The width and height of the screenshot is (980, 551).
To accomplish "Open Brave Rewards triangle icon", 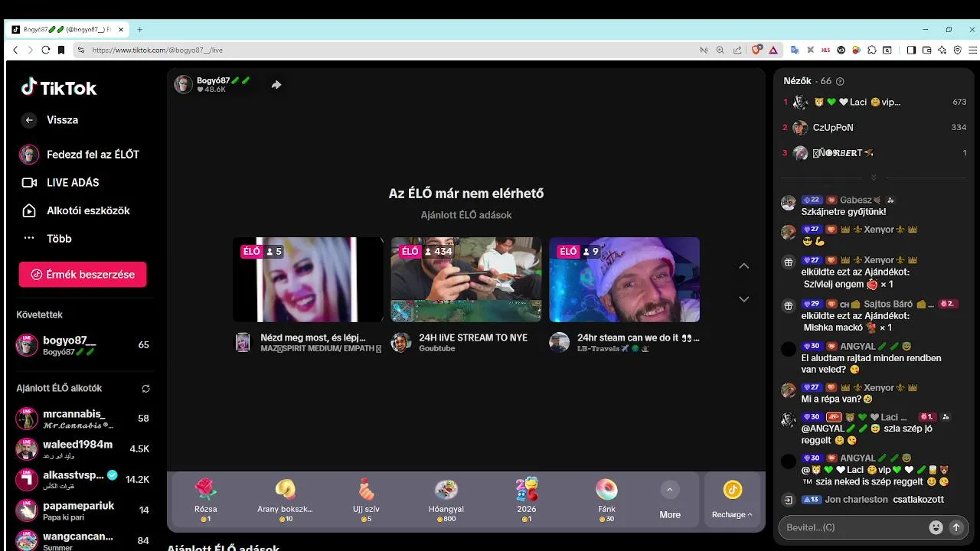I will 773,50.
